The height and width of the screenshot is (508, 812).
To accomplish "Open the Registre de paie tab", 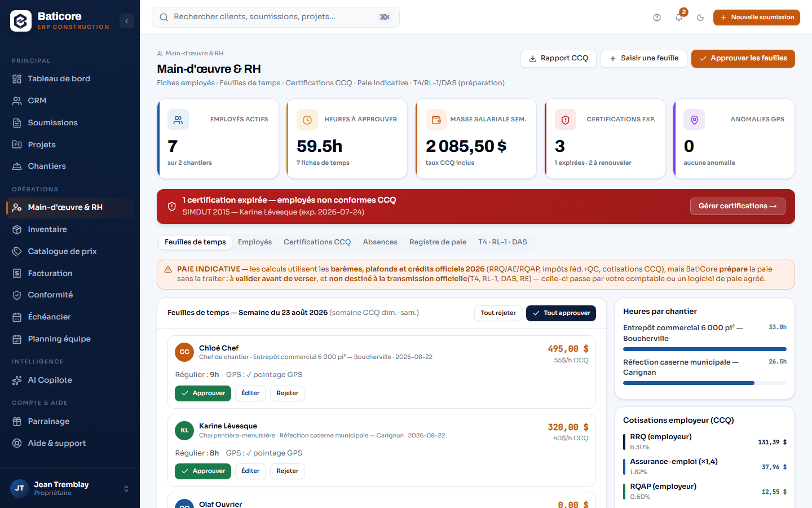I will point(438,242).
